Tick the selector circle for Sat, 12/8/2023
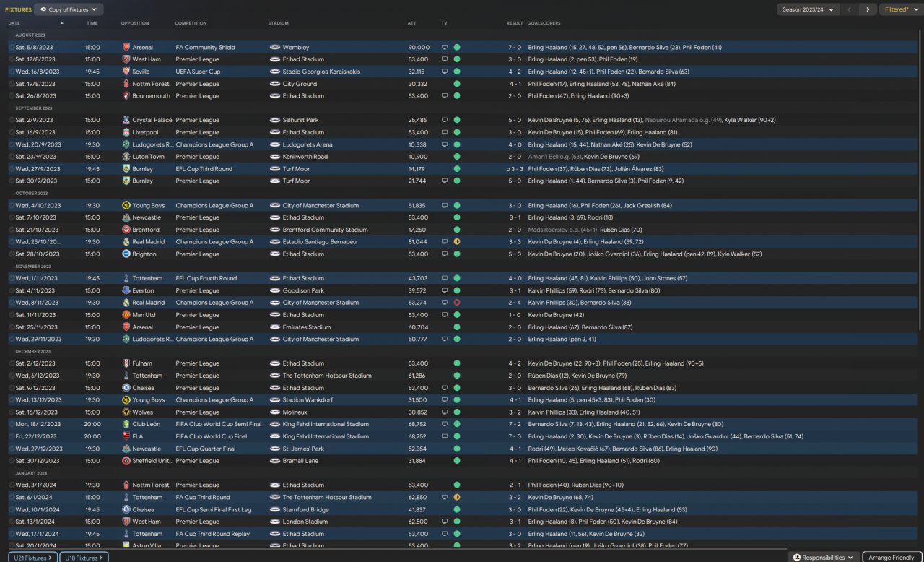 (12, 59)
